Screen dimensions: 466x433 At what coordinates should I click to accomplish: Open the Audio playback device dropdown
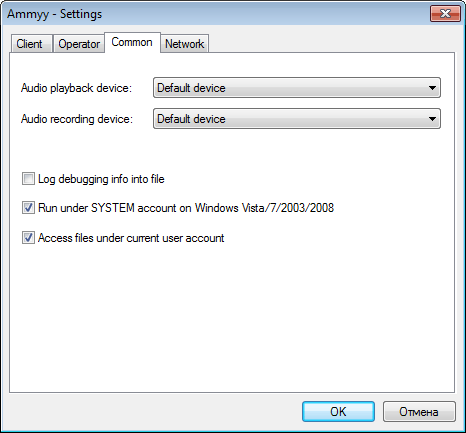[x=297, y=88]
